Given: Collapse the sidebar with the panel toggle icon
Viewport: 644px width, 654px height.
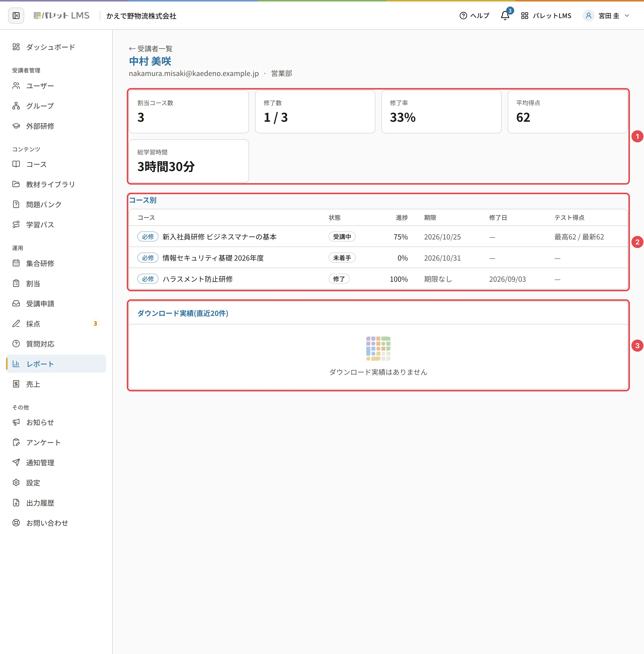Looking at the screenshot, I should 16,16.
